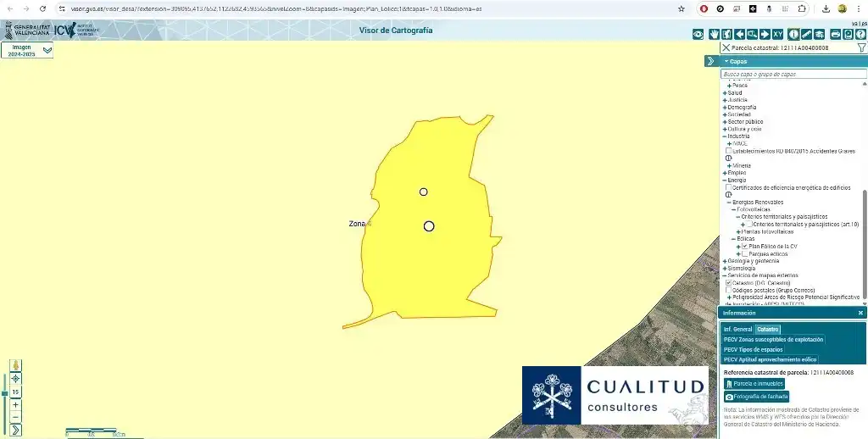
Task: Click the Energías Renovables tree item
Action: pos(758,202)
